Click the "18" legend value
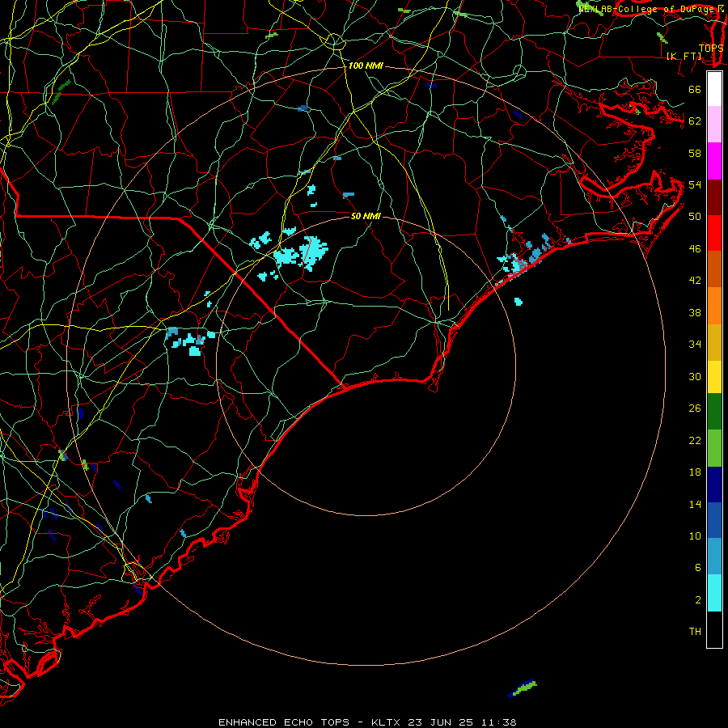The image size is (728, 728). click(x=695, y=472)
